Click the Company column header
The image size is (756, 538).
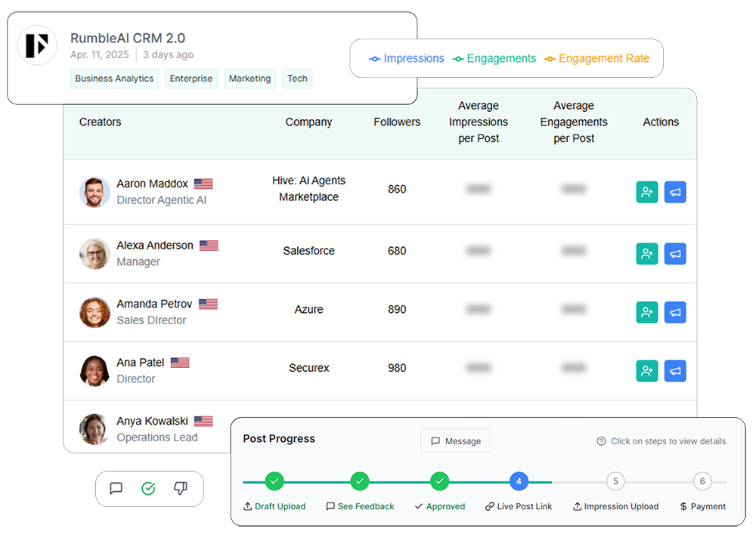coord(308,122)
